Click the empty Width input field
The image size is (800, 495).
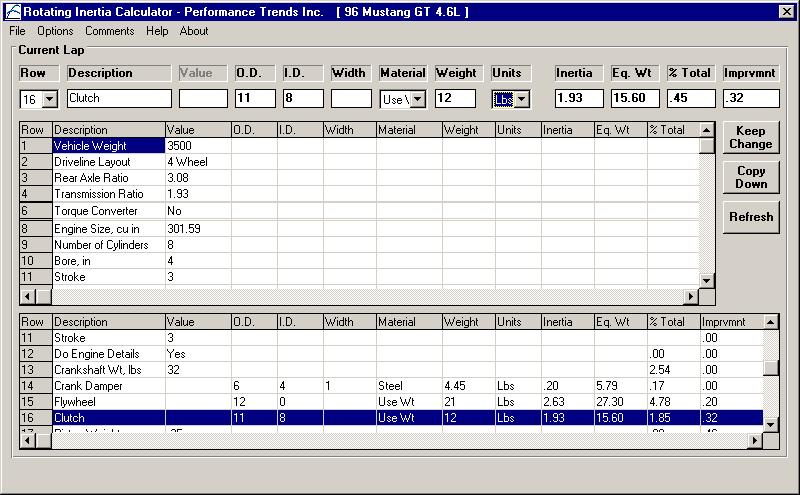pos(351,98)
